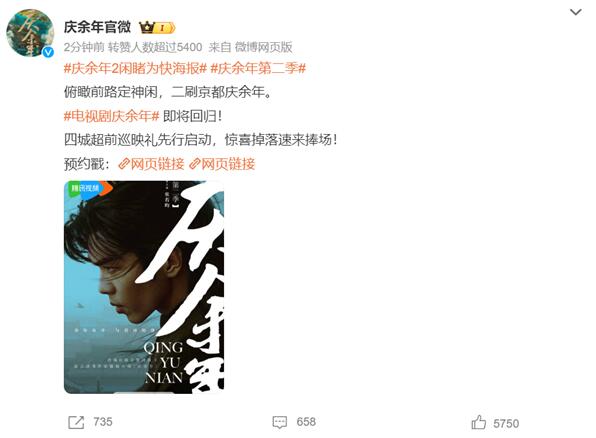The width and height of the screenshot is (596, 438).
Task: Click the gold crown membership badge
Action: pyautogui.click(x=157, y=28)
